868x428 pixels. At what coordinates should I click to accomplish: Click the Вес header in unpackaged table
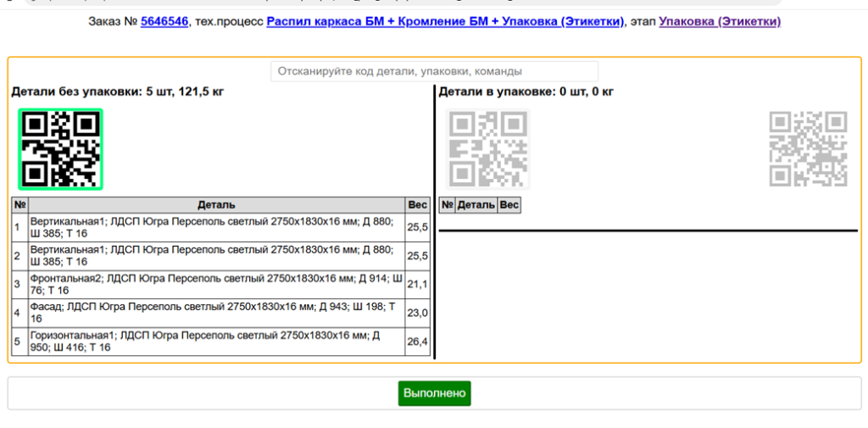(x=418, y=204)
